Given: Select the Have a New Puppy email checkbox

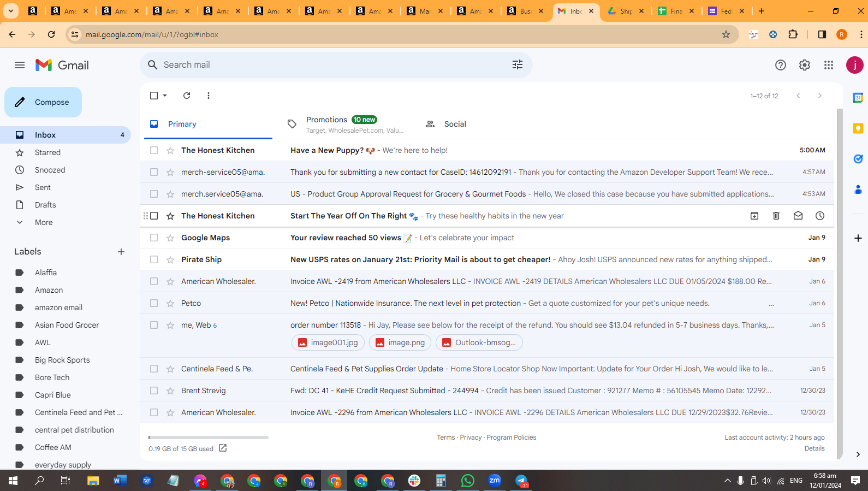Looking at the screenshot, I should tap(154, 150).
